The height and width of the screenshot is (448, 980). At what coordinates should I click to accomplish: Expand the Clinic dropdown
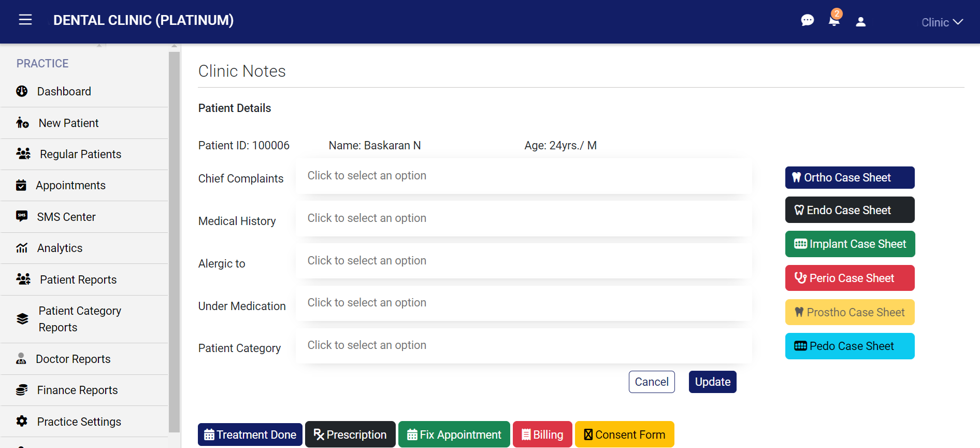coord(942,22)
